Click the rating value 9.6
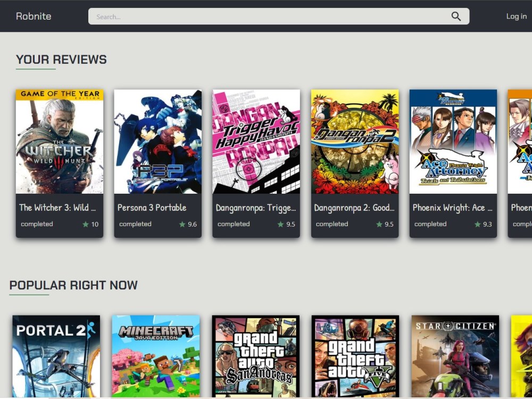Image resolution: width=532 pixels, height=399 pixels. [x=193, y=225]
